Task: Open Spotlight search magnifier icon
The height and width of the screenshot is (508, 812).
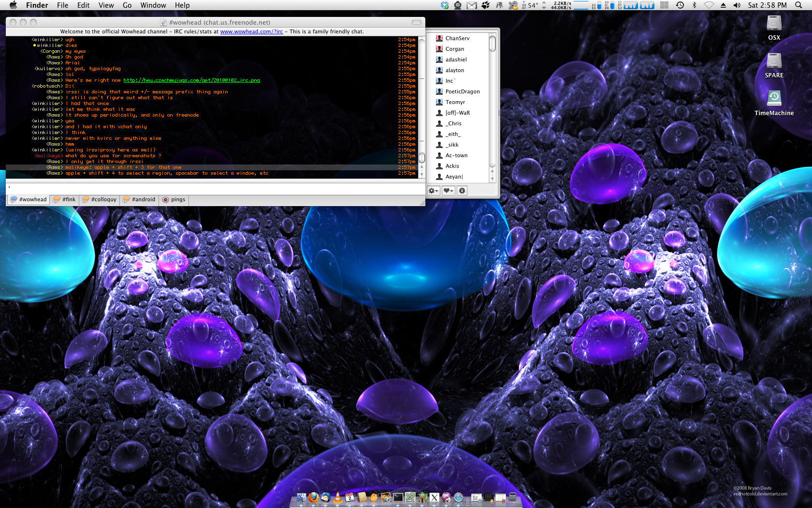Action: pos(798,5)
